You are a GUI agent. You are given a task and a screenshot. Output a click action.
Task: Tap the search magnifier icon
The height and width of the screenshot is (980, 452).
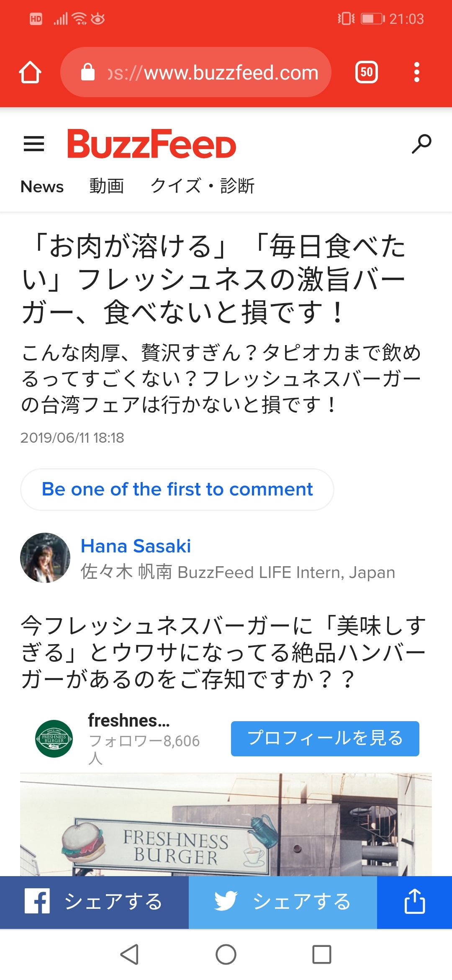pos(421,144)
